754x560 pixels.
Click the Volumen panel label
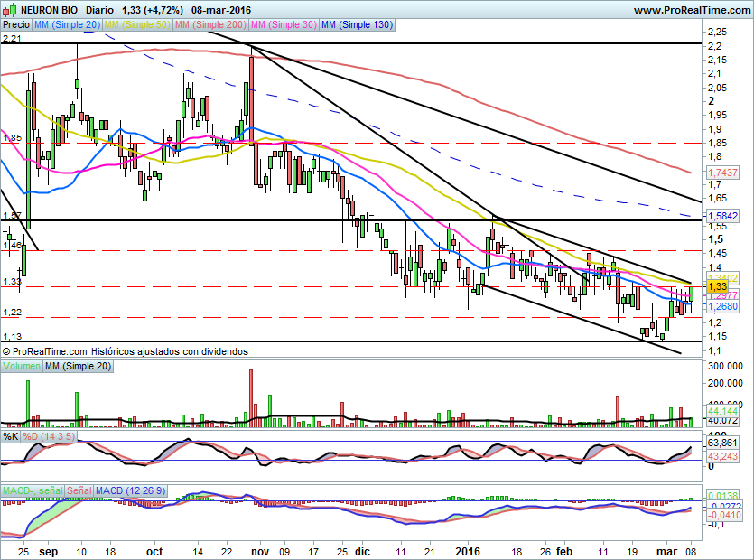coord(22,366)
